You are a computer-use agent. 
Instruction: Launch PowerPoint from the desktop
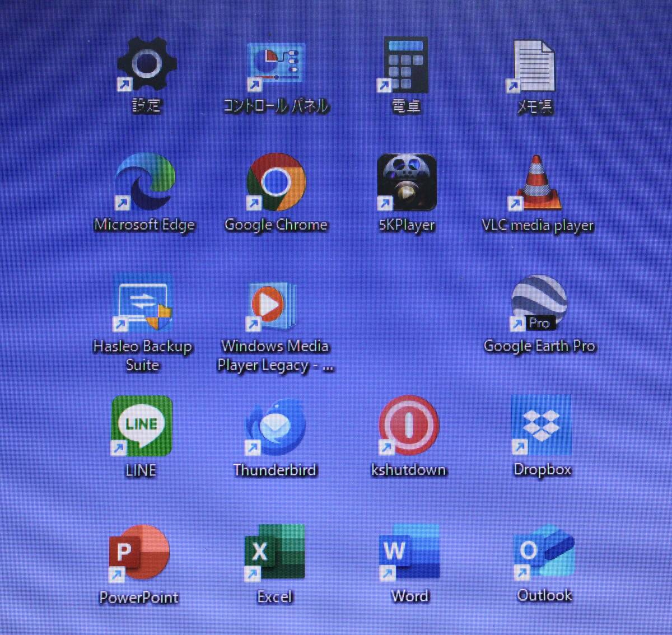click(139, 553)
